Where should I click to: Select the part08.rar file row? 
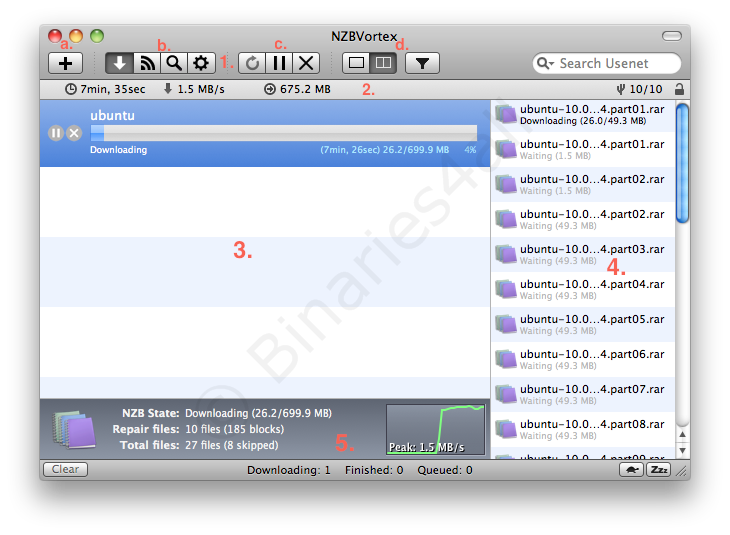(x=583, y=429)
